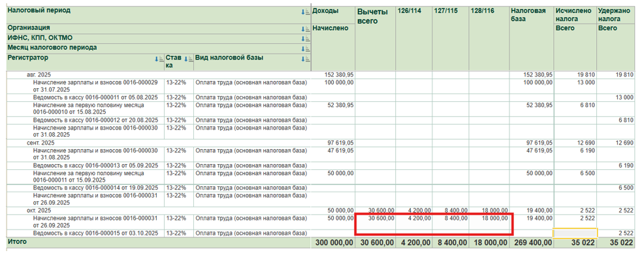Click the 35 022 Удержано налога total

pyautogui.click(x=622, y=243)
